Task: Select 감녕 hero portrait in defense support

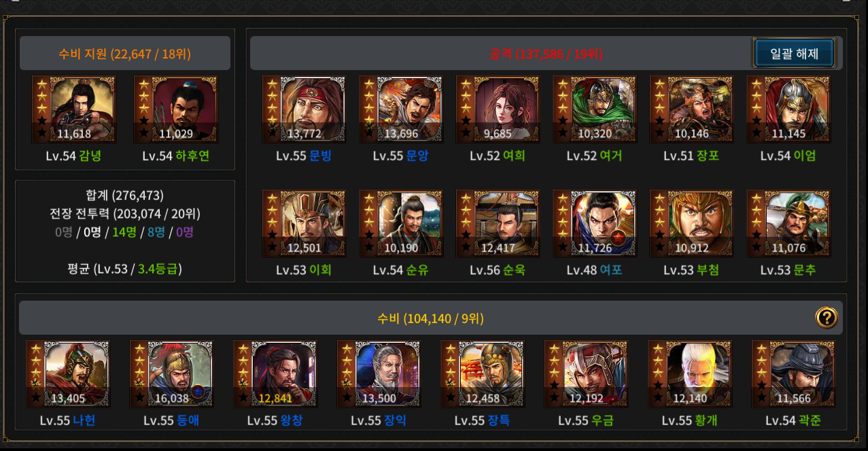Action: 74,110
